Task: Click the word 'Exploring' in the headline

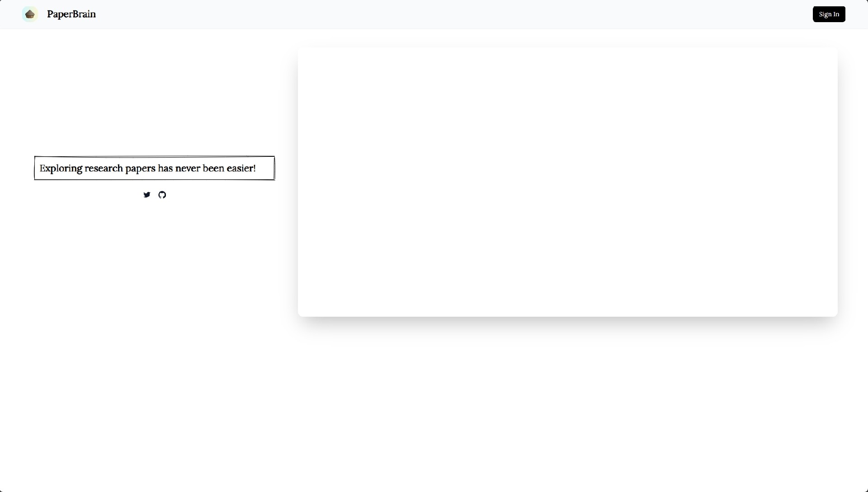Action: [x=61, y=168]
